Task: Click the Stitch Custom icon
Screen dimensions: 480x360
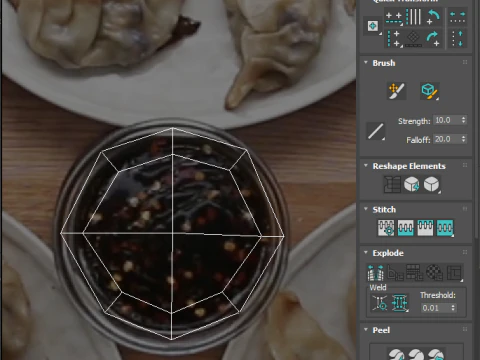Action: [x=445, y=228]
